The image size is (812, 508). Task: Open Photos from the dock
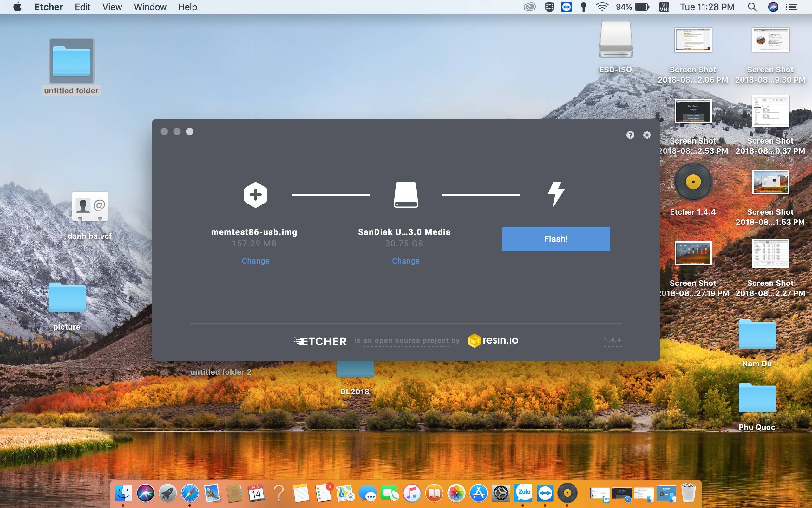[x=456, y=493]
